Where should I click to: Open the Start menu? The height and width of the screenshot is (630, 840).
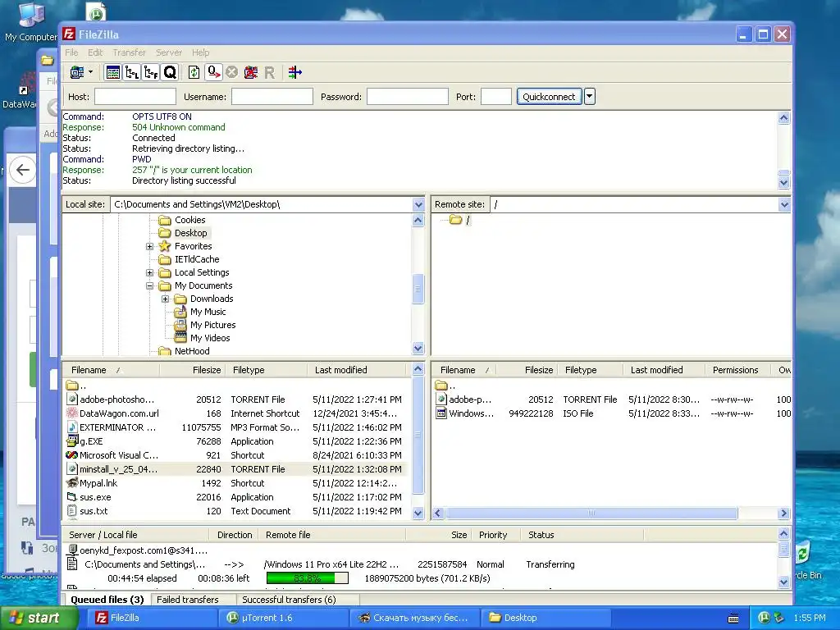tap(39, 618)
